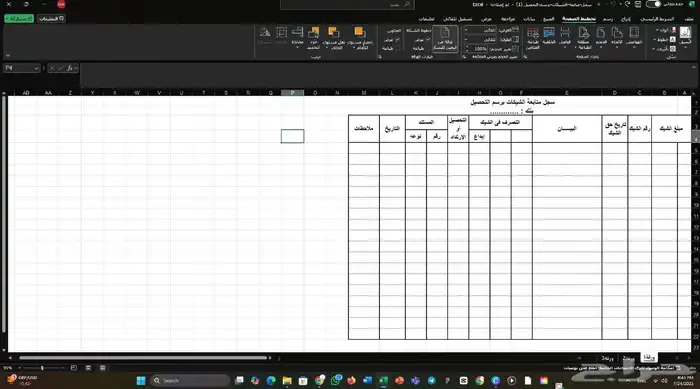The height and width of the screenshot is (389, 700).
Task: Open Microsoft Edge from the taskbar
Action: (271, 381)
